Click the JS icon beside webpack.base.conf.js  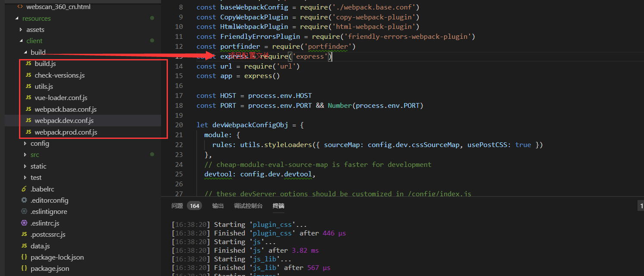click(28, 109)
